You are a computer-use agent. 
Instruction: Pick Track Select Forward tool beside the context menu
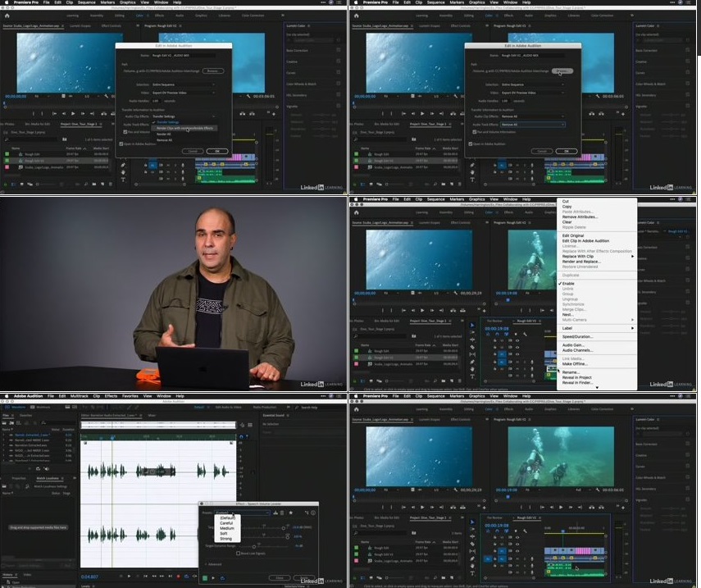coord(472,333)
